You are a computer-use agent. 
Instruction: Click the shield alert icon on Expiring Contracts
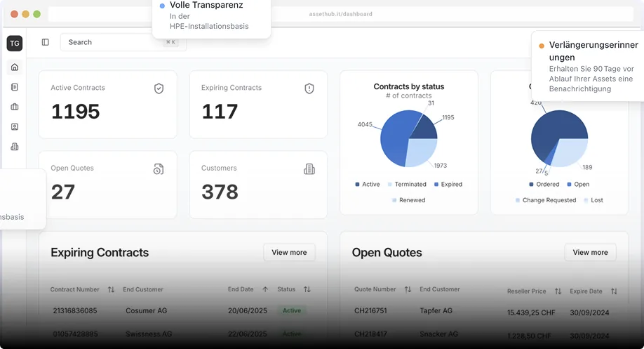pos(309,88)
